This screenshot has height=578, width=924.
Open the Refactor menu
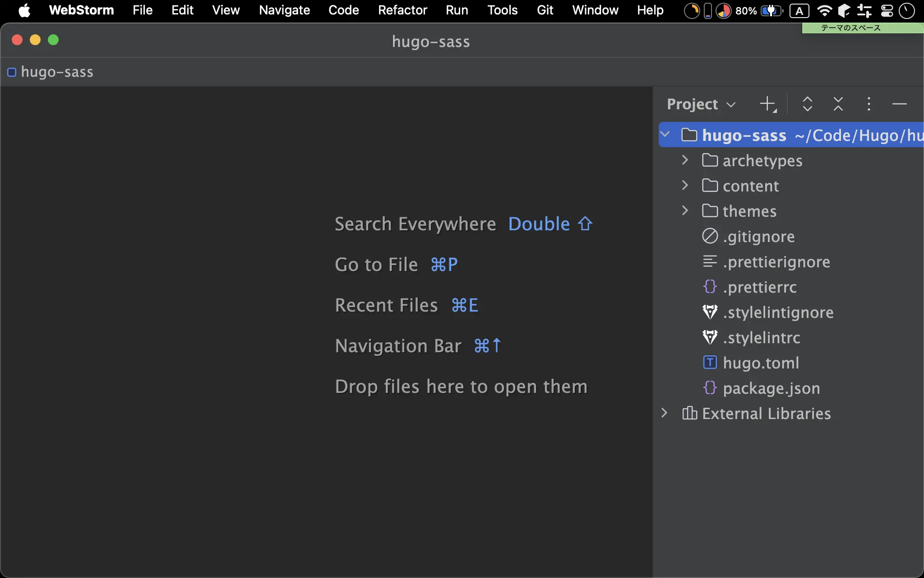pos(402,10)
